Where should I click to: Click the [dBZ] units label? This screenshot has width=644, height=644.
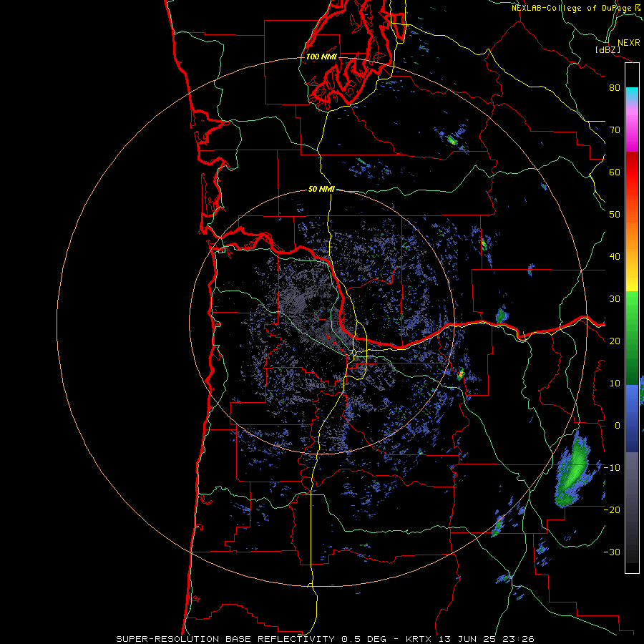[x=608, y=50]
